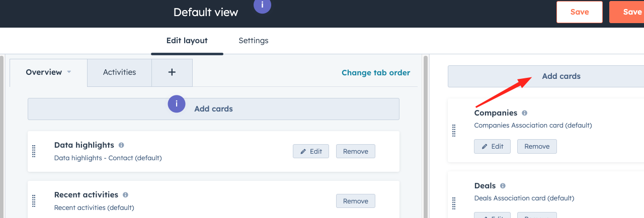Click info tooltip icon beside Companies
The height and width of the screenshot is (218, 644).
[524, 113]
